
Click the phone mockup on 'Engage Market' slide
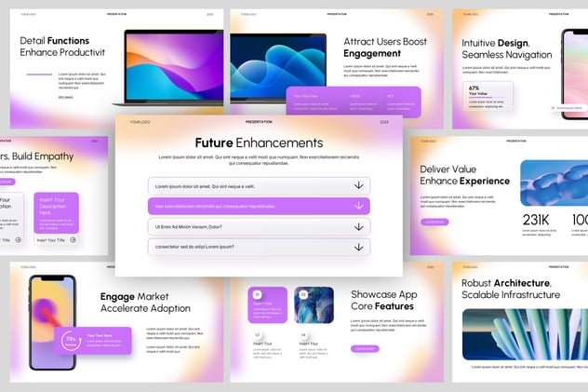(x=52, y=321)
